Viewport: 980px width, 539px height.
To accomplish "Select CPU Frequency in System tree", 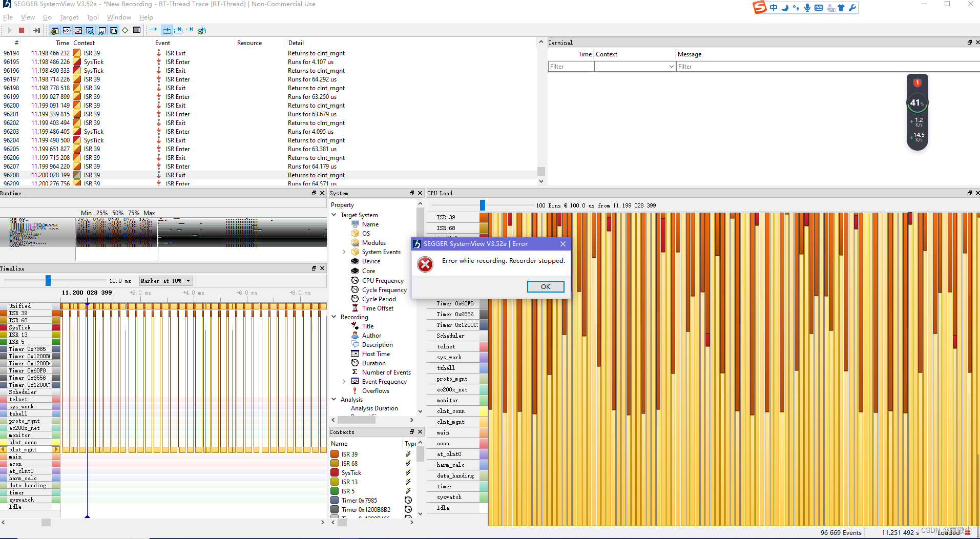I will 383,281.
